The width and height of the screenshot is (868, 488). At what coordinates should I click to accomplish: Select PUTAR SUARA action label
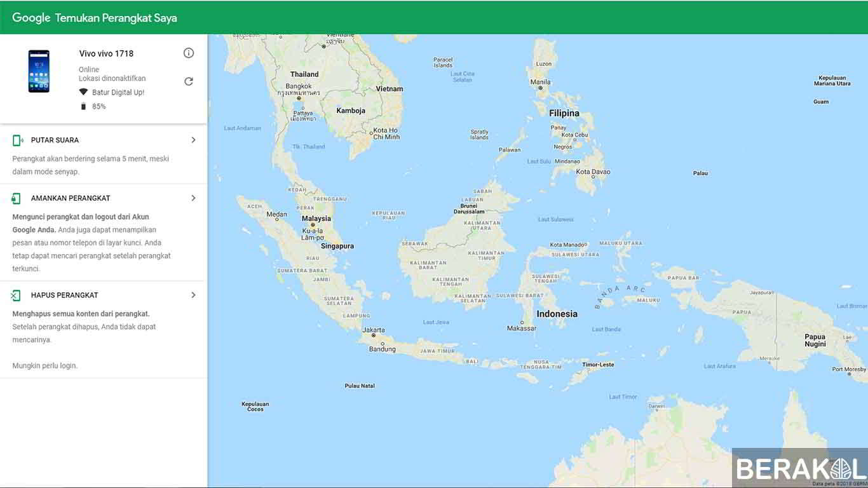[x=55, y=140]
